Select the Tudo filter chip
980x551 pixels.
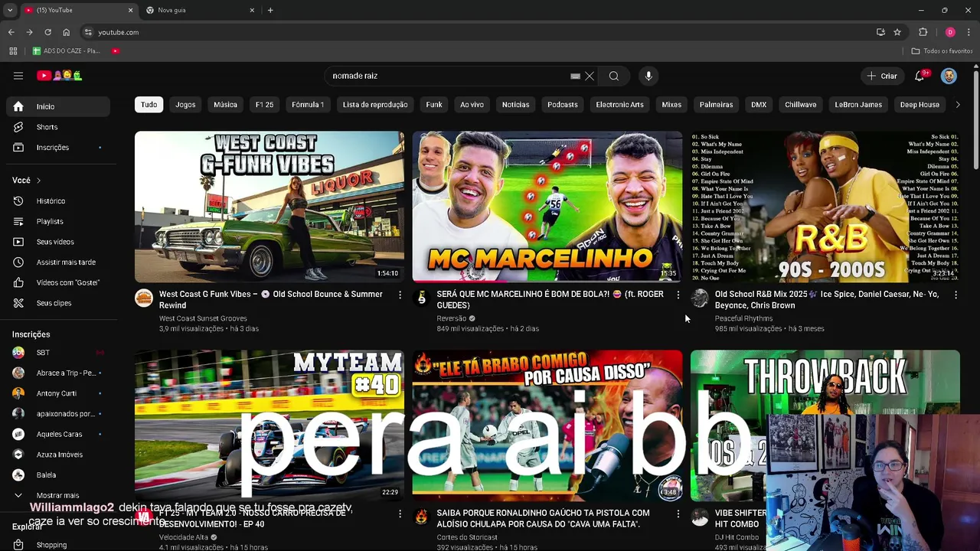[x=149, y=105]
